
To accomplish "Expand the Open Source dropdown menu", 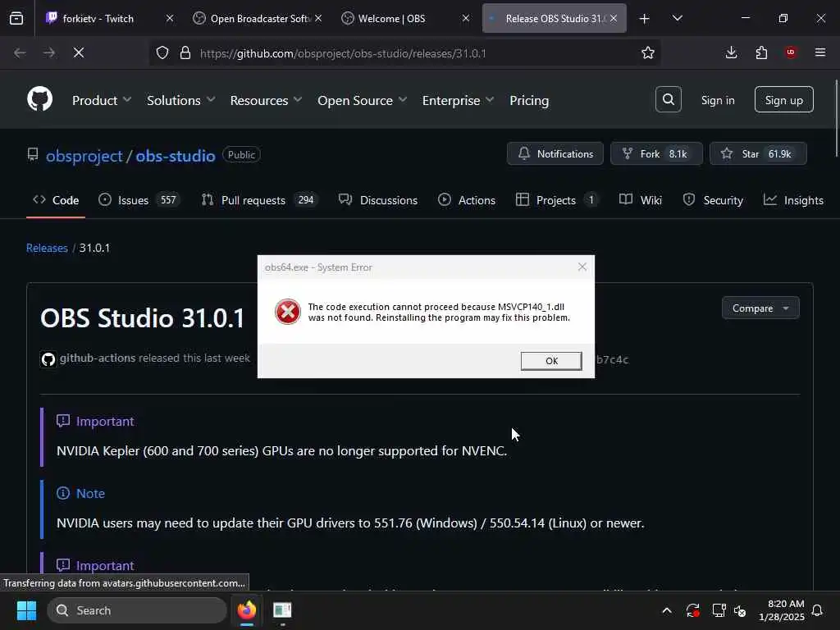I will coord(362,100).
